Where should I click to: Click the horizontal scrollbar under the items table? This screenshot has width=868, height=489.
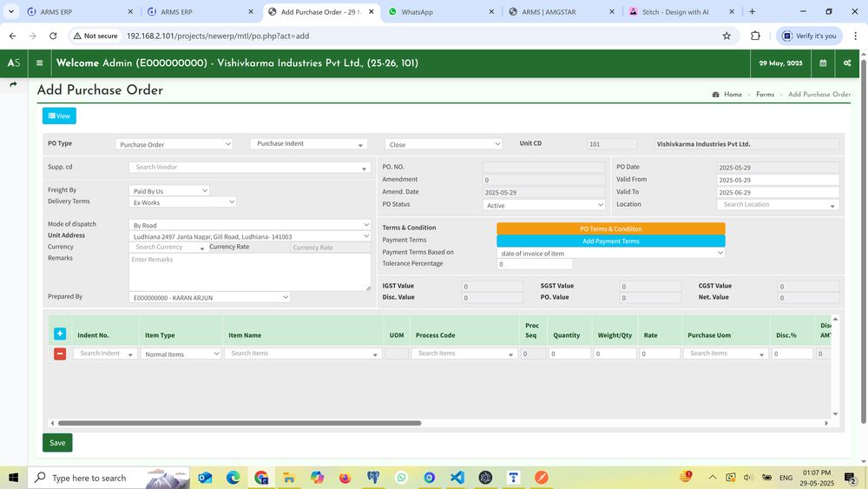239,423
